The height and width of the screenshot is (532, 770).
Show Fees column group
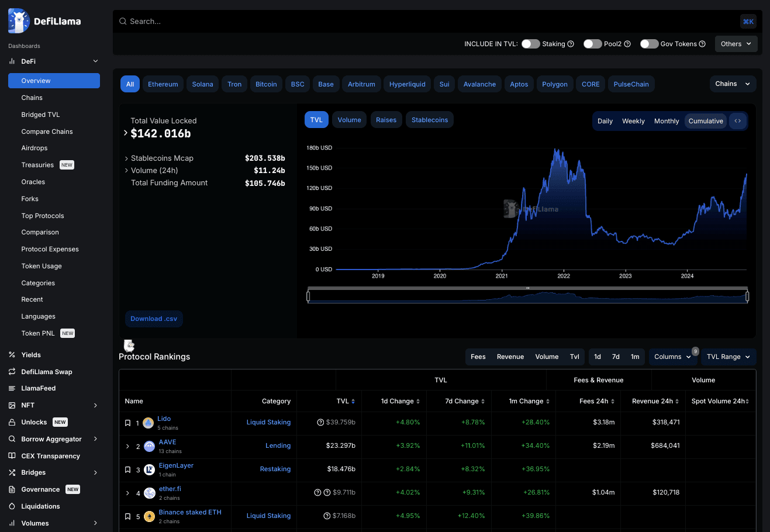point(478,357)
